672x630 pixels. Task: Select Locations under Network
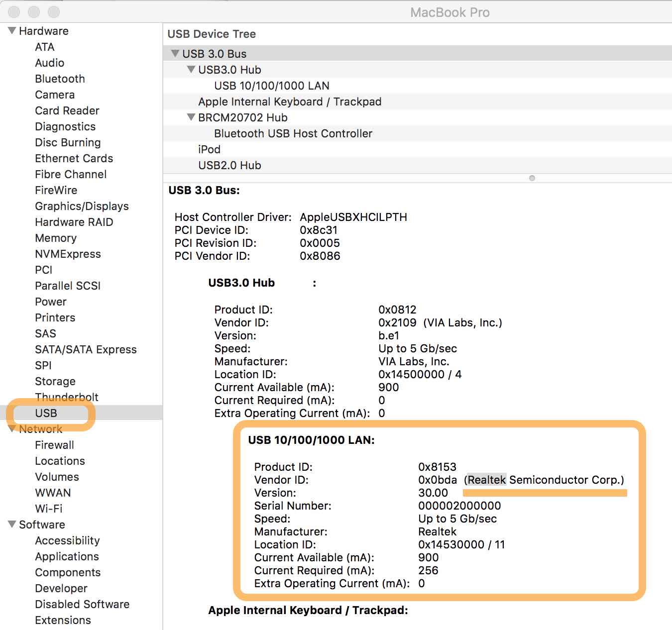coord(60,461)
